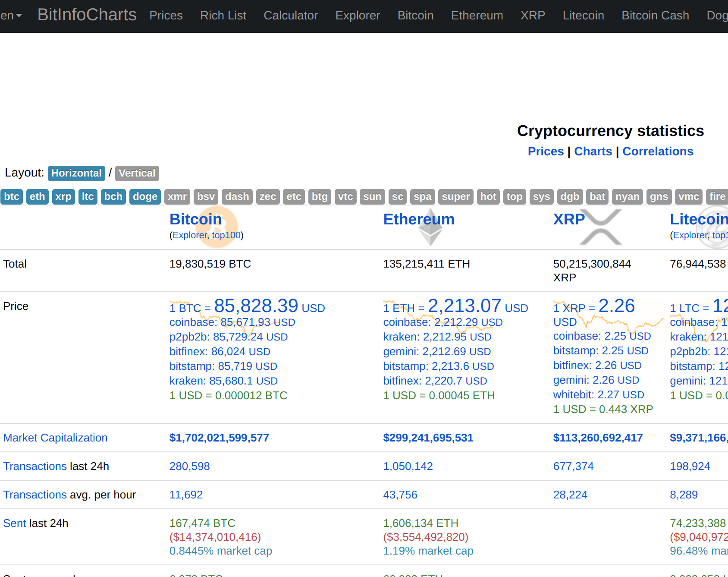This screenshot has width=728, height=577.
Task: Open the Explorer menu item
Action: click(358, 16)
